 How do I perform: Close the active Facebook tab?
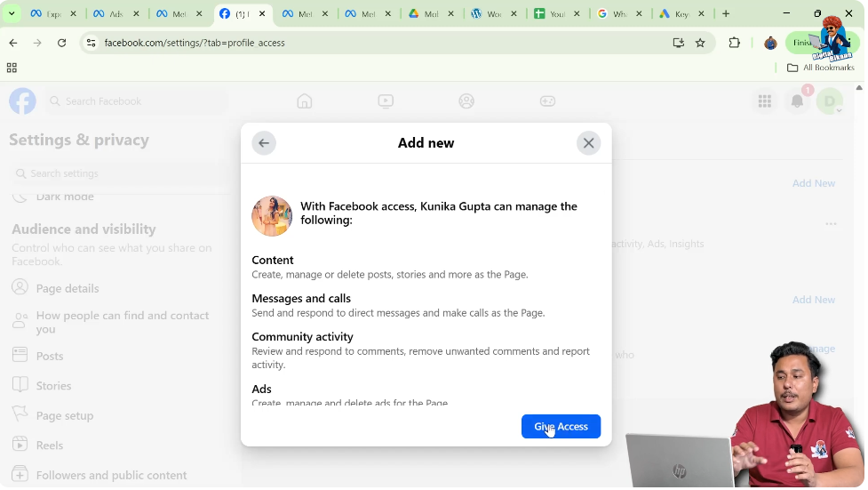click(x=263, y=14)
